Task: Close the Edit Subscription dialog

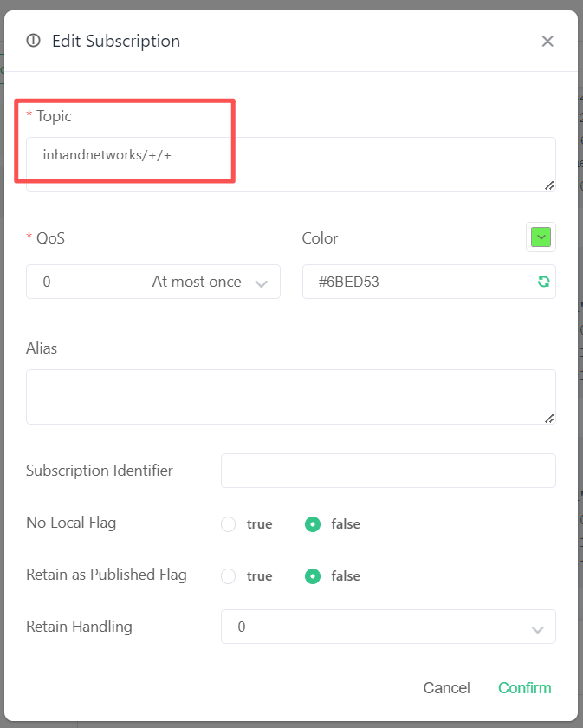Action: point(547,42)
